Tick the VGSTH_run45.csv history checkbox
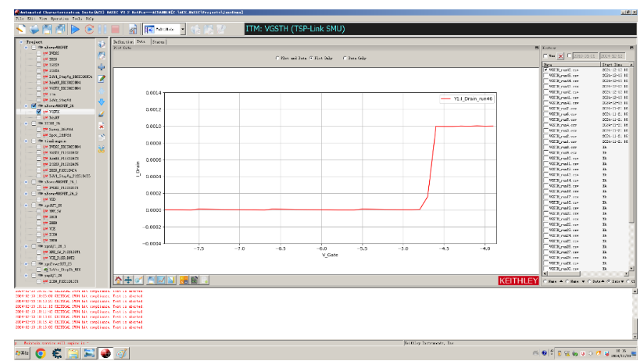Viewport: 644px width, 361px height. point(546,76)
